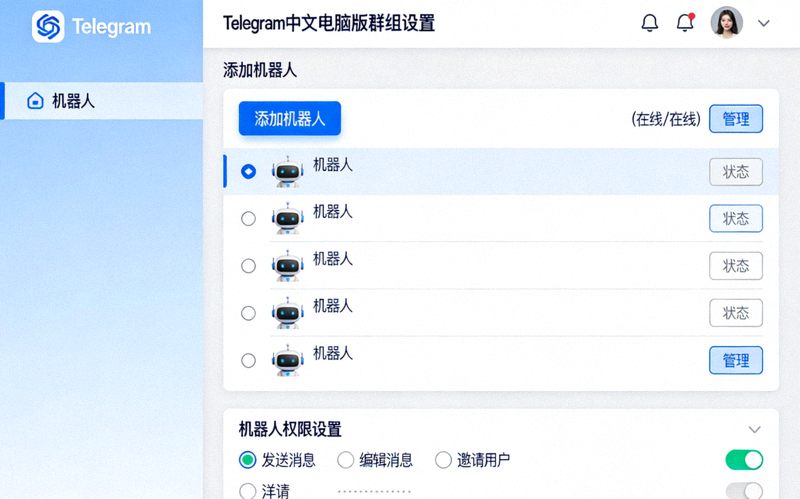This screenshot has width=800, height=499.
Task: Select the 邀请用户 permission radio
Action: point(443,460)
